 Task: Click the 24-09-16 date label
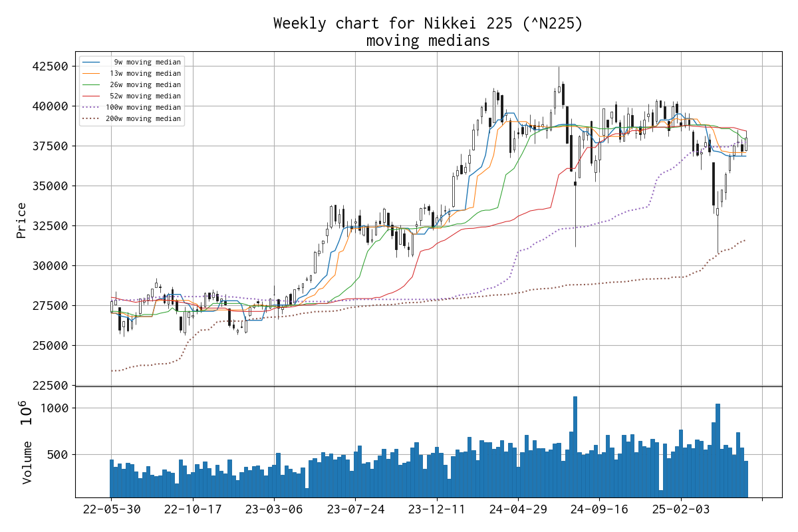point(600,509)
